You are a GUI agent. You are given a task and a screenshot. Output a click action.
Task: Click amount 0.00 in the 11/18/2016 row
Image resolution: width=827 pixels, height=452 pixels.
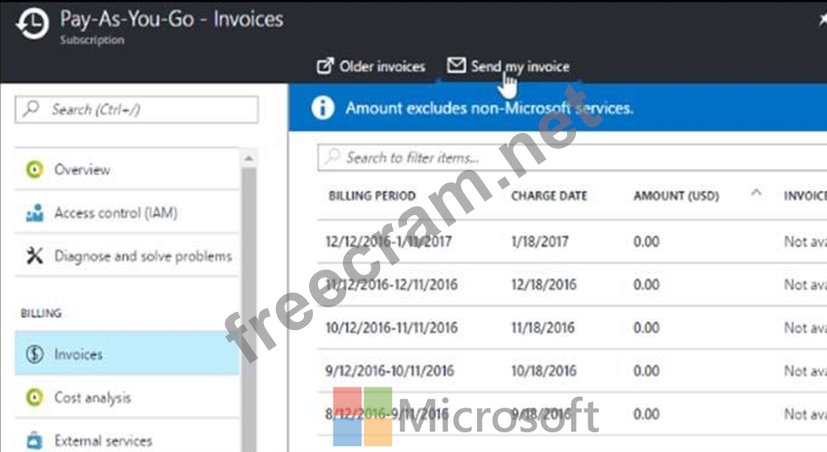(x=646, y=328)
